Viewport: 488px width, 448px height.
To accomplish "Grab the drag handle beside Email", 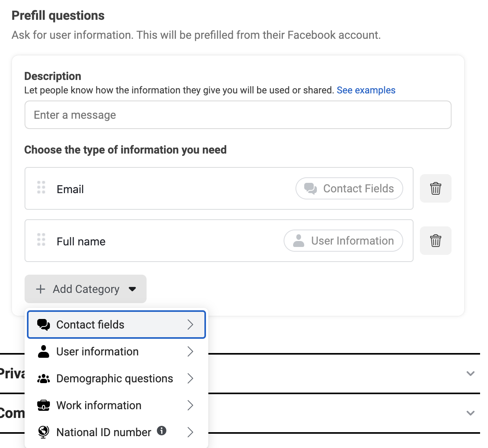I will point(41,187).
